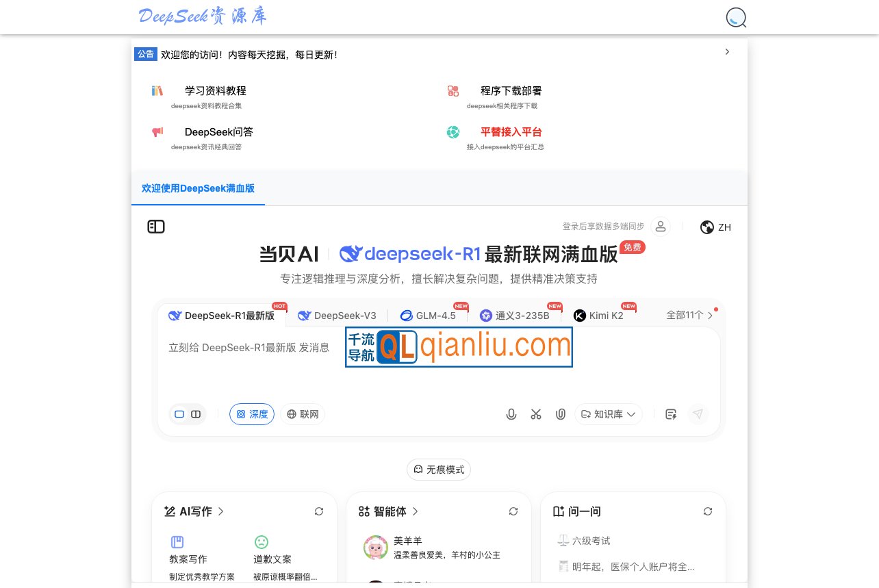Enable 深度 deep thinking mode
The image size is (879, 588).
pos(252,414)
